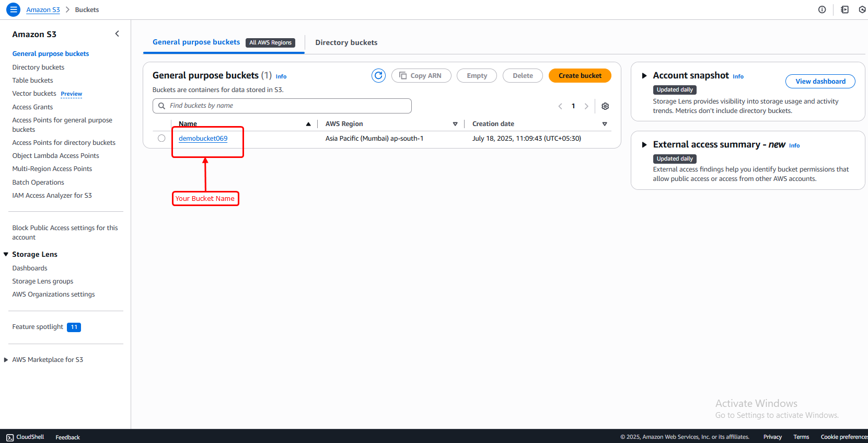Screen dimensions: 868x443
Task: Click the Feature spotlight count badge 11
Action: 74,327
